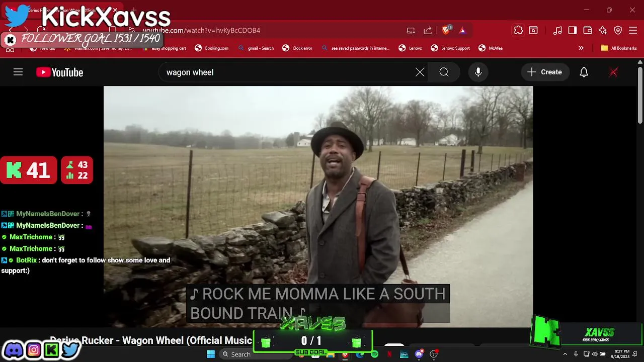Open the Brave main menu
Screen dimensions: 644x362
[633, 30]
